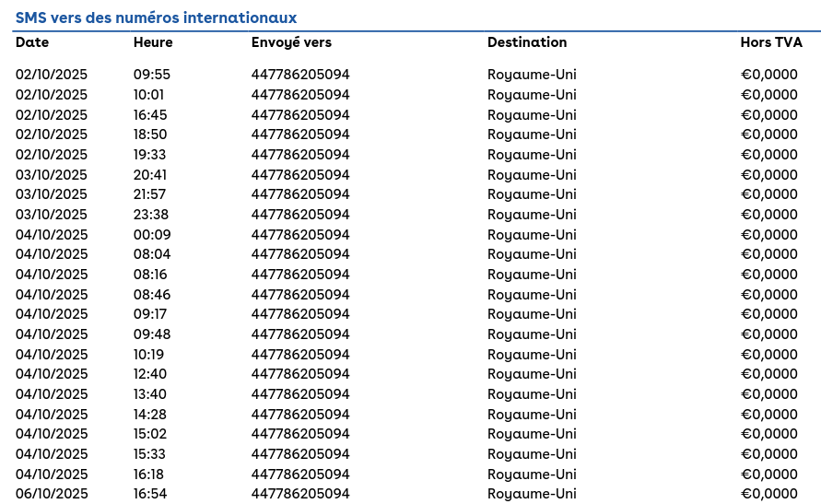Select the time cell 19:33
Viewport: 821px width, 504px height.
pos(150,155)
